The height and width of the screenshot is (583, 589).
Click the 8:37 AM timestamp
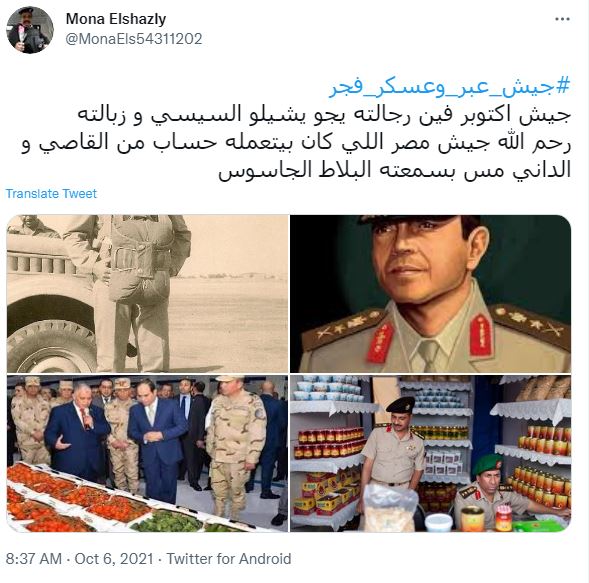click(x=34, y=559)
